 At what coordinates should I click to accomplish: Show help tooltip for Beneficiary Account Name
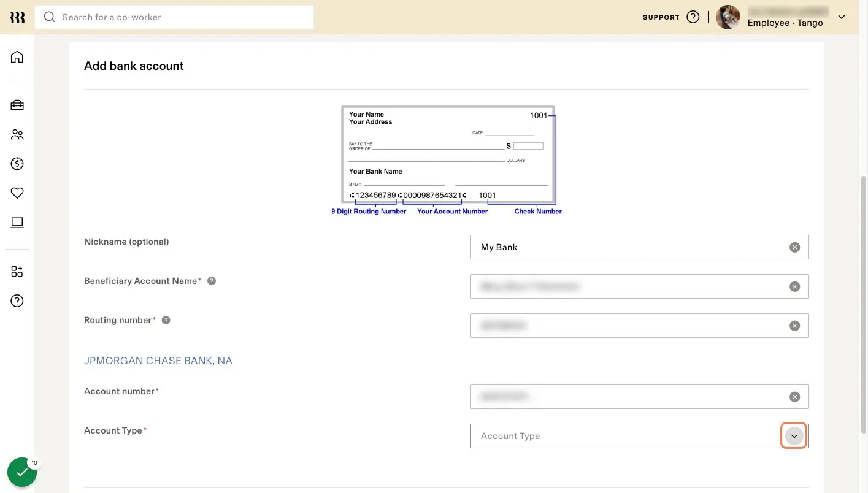[212, 281]
